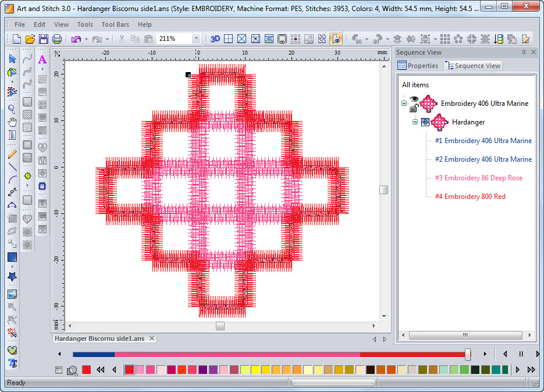The height and width of the screenshot is (392, 544).
Task: Select #4 Embroidery 800 Red item
Action: [470, 197]
